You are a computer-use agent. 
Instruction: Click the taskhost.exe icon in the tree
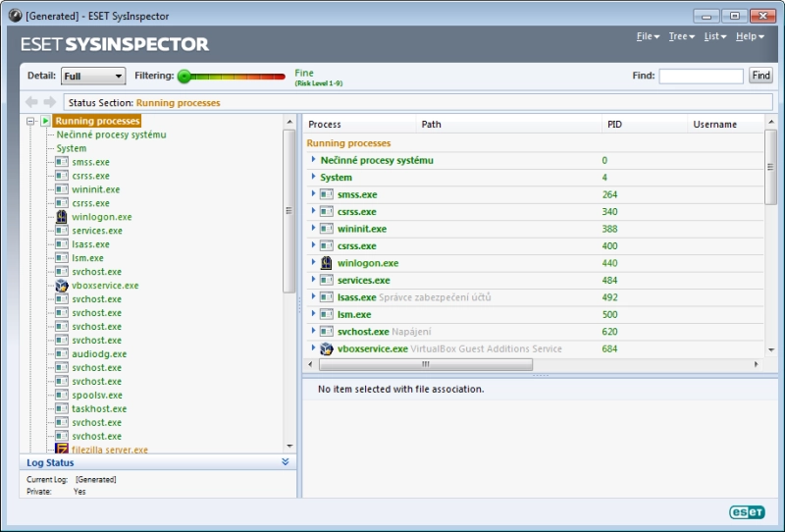[x=62, y=408]
